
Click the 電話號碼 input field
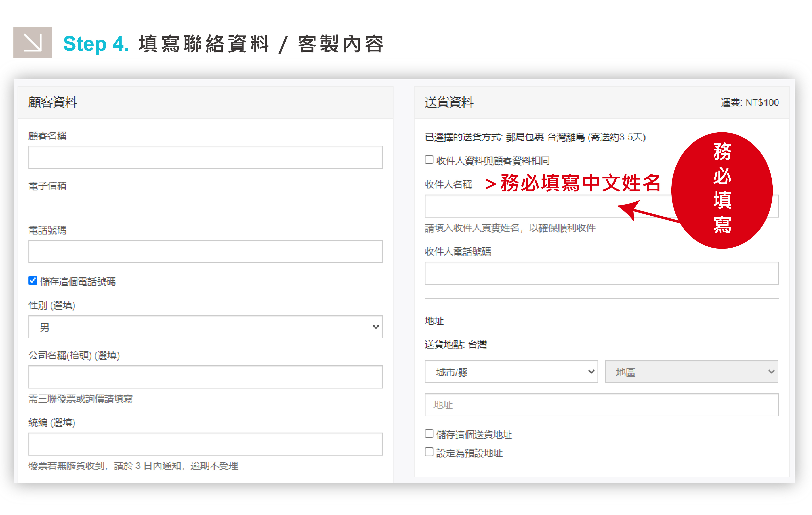point(205,251)
